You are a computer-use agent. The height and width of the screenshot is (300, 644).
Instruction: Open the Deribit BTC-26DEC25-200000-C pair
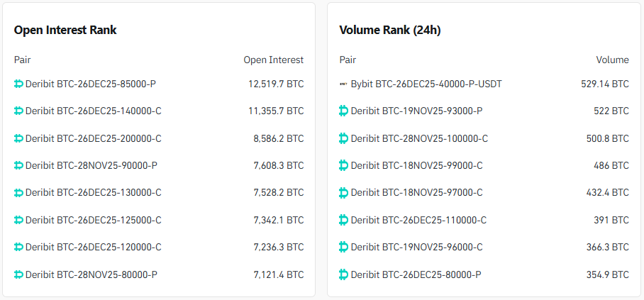pos(93,138)
